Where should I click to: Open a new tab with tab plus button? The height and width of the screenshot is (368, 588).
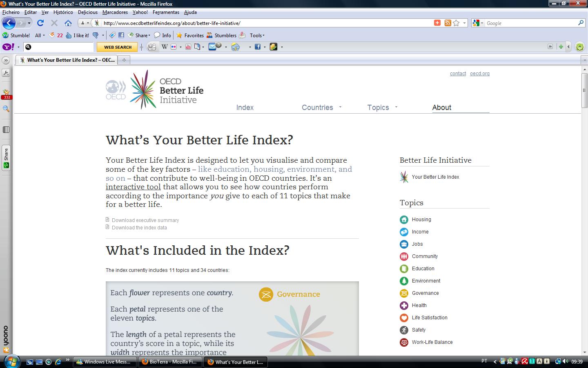(124, 60)
